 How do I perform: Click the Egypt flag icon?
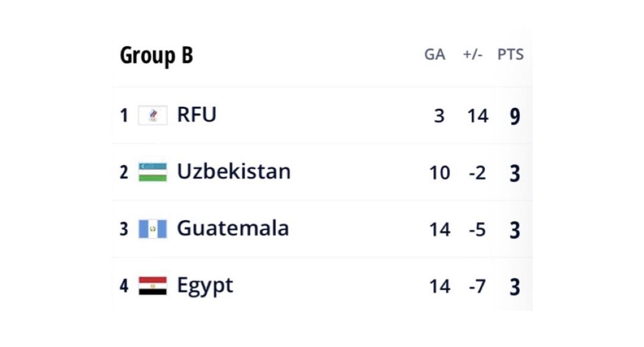(x=153, y=286)
